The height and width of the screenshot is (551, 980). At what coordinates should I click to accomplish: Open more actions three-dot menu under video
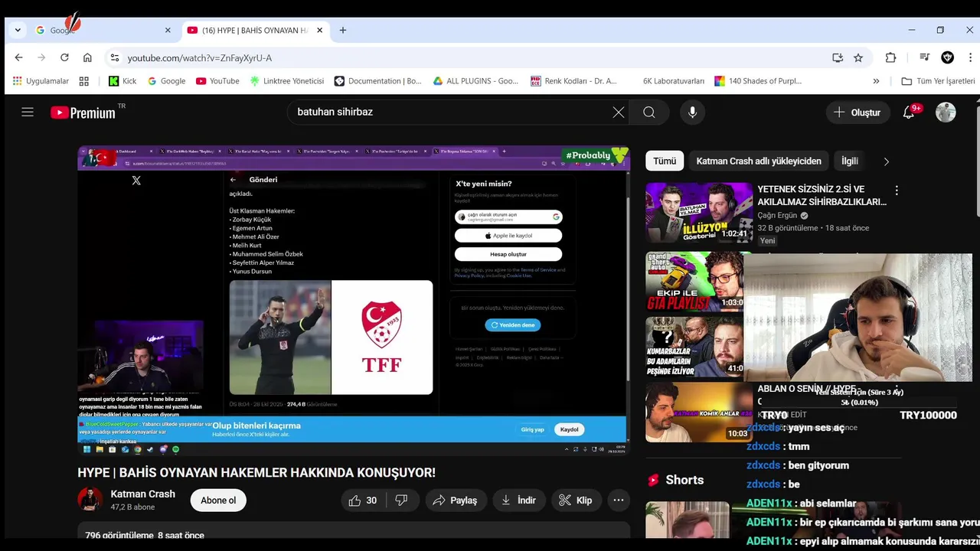619,500
